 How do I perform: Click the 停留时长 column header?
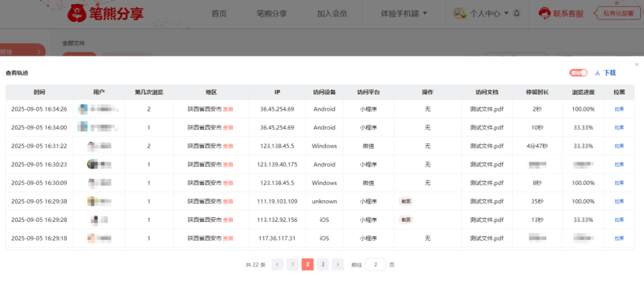[x=537, y=92]
